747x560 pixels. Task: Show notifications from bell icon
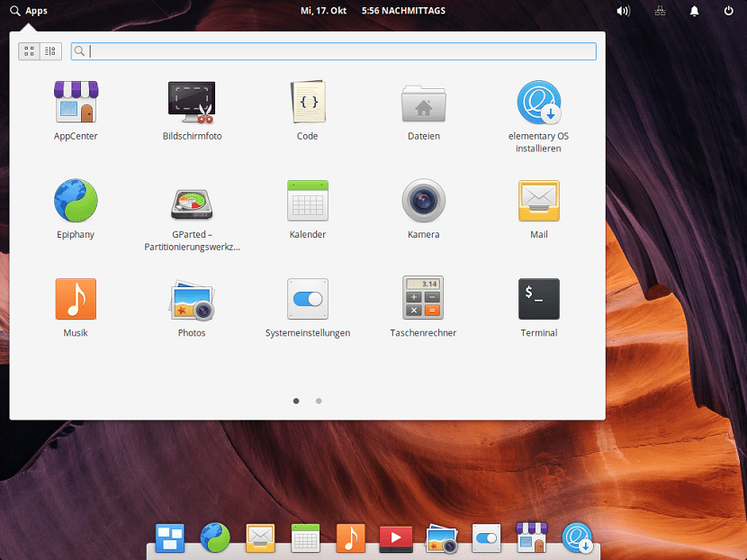click(x=693, y=11)
